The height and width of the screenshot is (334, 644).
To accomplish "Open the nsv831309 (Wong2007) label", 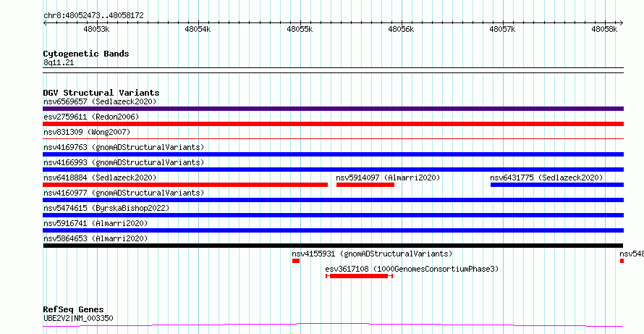I will pyautogui.click(x=87, y=132).
